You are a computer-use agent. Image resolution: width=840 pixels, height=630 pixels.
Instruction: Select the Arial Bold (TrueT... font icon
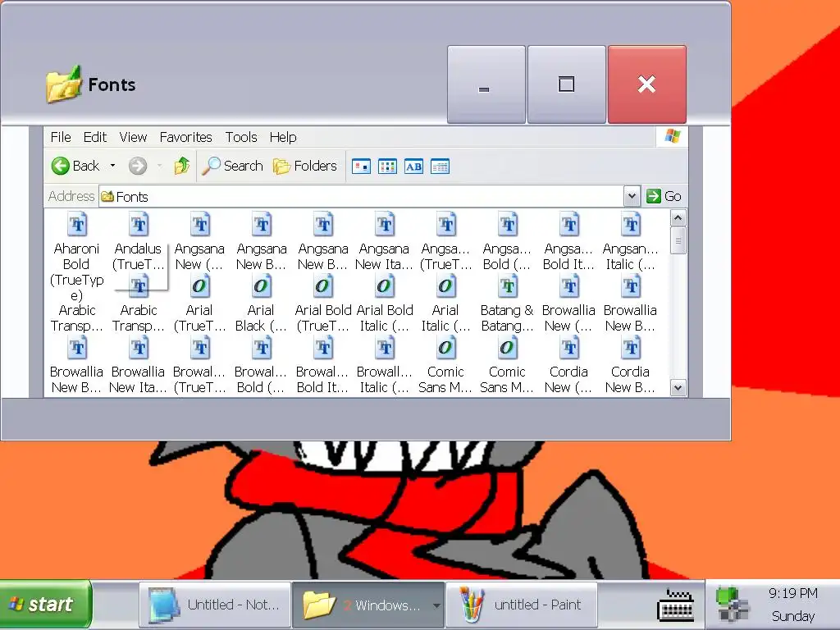pos(323,285)
